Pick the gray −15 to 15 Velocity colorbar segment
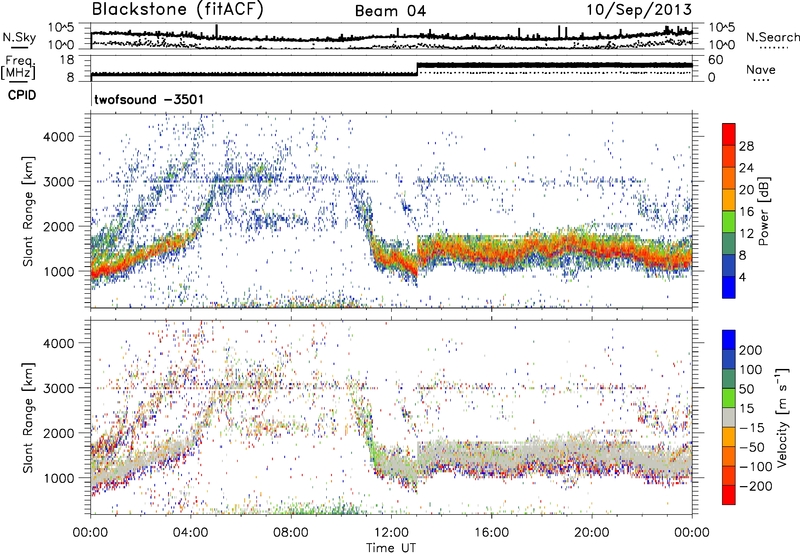The image size is (800, 554). pyautogui.click(x=729, y=417)
